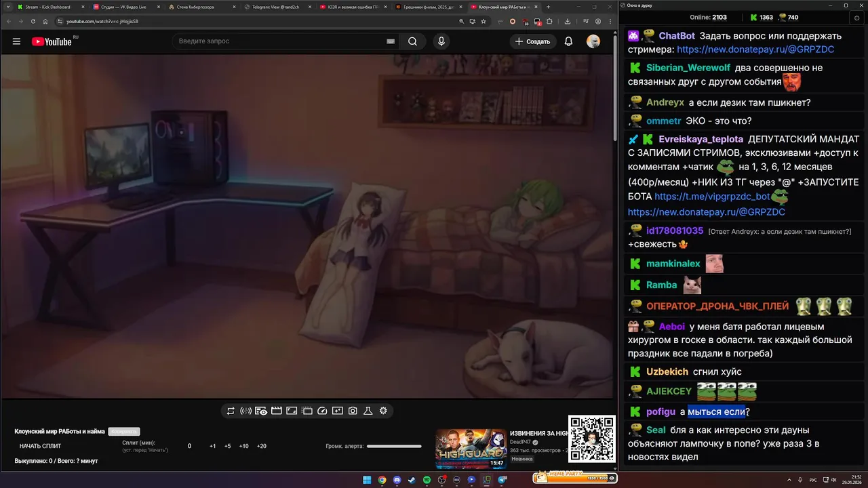This screenshot has width=868, height=488.
Task: Click the dashed-window icon in the player toolbar
Action: pos(307,411)
